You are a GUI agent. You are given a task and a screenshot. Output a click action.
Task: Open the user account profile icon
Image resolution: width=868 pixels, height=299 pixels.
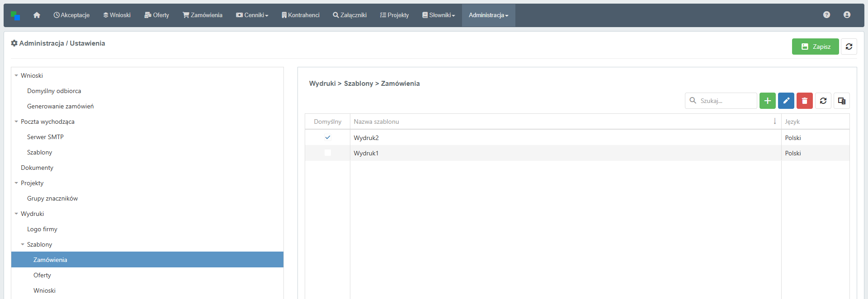847,15
